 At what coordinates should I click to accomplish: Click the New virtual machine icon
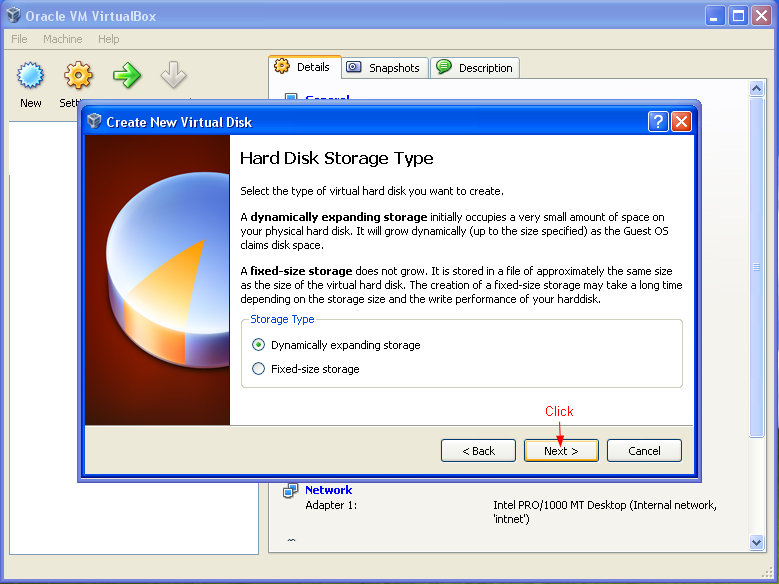point(30,76)
